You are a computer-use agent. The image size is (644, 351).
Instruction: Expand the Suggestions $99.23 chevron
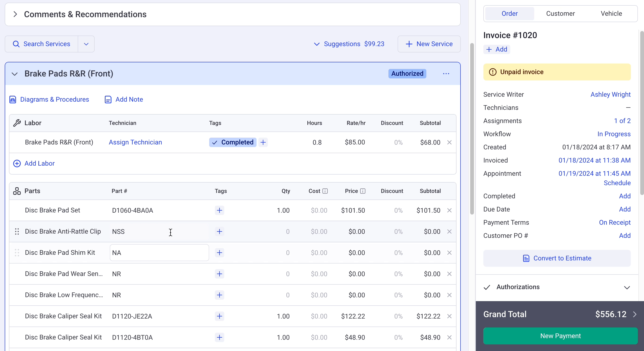tap(317, 44)
